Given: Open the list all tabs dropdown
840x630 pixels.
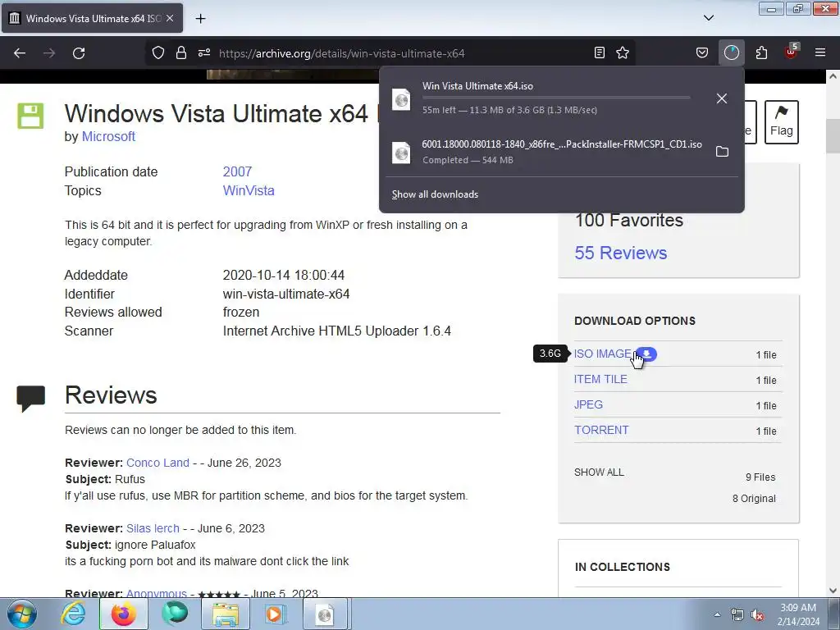Looking at the screenshot, I should coord(708,18).
